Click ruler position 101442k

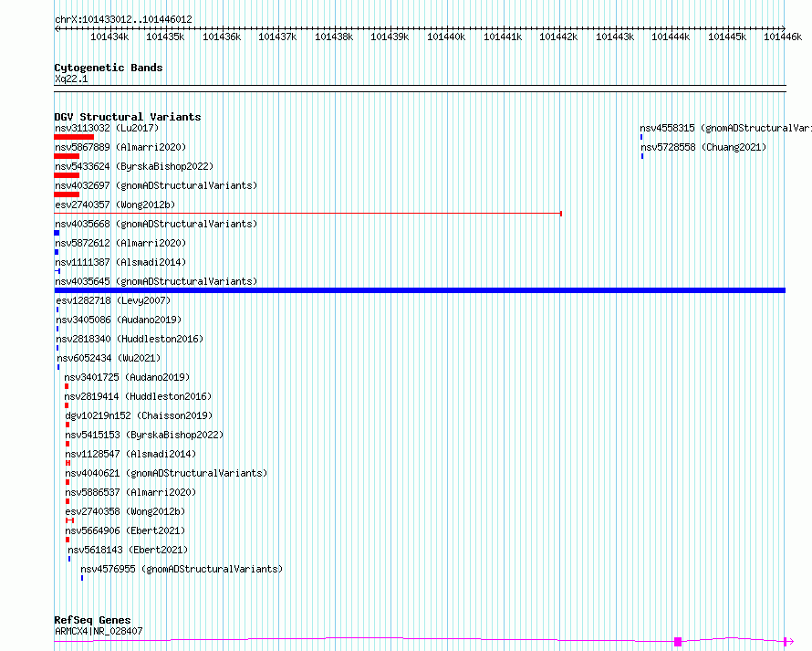point(558,37)
